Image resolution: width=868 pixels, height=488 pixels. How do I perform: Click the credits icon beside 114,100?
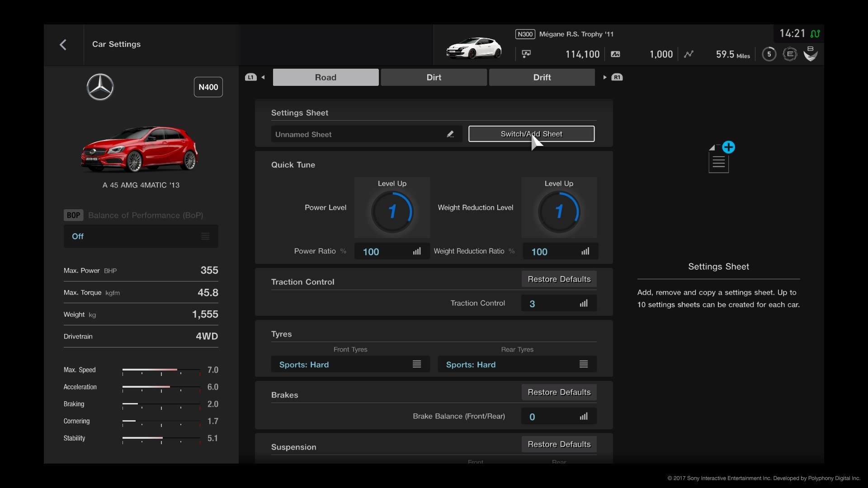click(526, 54)
